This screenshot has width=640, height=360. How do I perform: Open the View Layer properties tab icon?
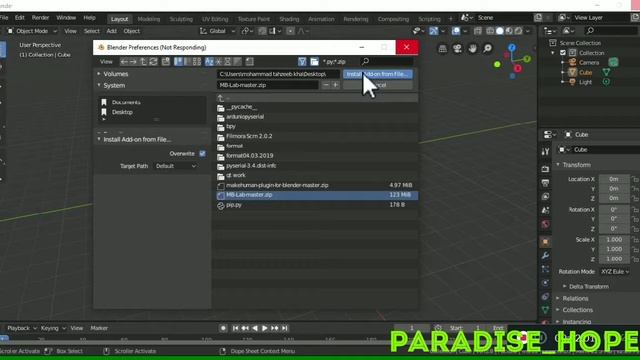click(545, 196)
